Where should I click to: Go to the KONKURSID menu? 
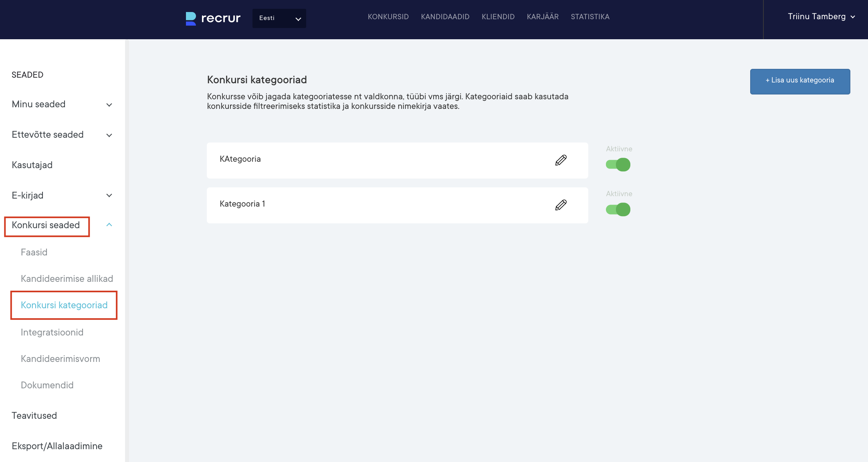[x=388, y=17]
